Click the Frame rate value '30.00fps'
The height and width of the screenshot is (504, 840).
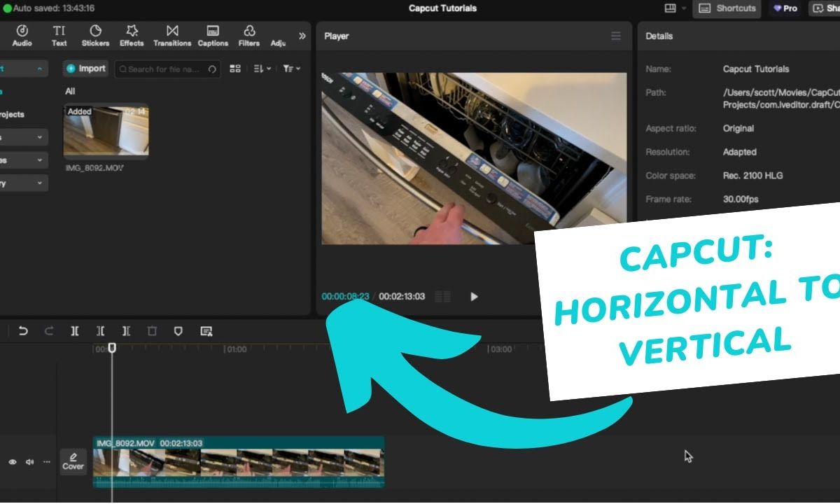click(741, 199)
